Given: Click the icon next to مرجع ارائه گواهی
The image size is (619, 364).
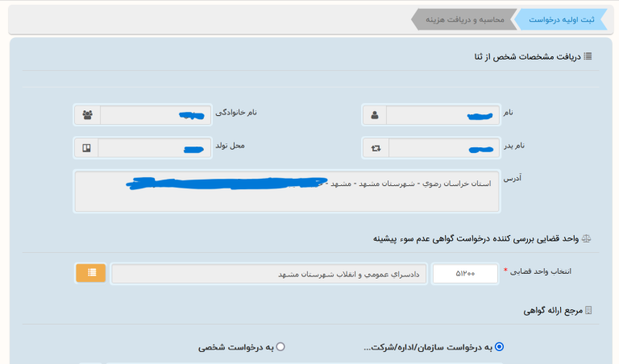Looking at the screenshot, I should click(588, 310).
